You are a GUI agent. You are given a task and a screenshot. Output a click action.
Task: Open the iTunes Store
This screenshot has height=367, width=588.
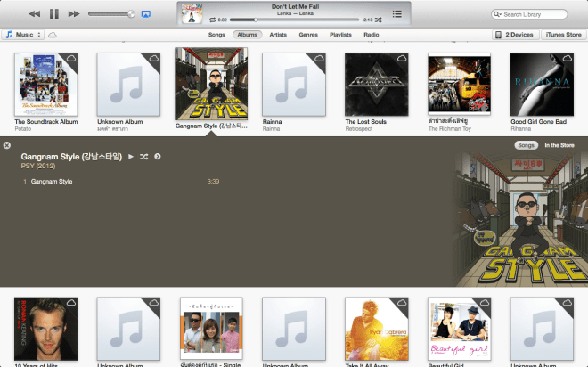tap(563, 35)
